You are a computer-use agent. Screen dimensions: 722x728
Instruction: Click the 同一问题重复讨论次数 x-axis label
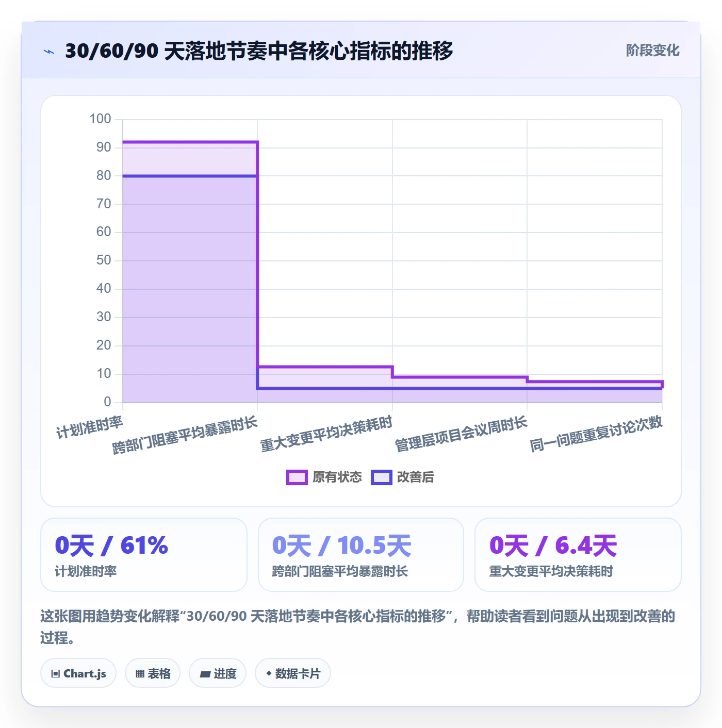[596, 435]
